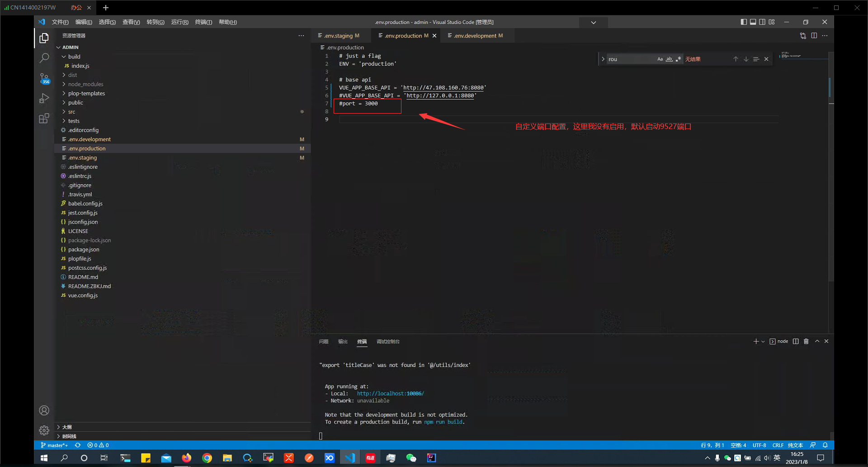Toggle match case in find widget
The image size is (868, 467).
coord(660,59)
